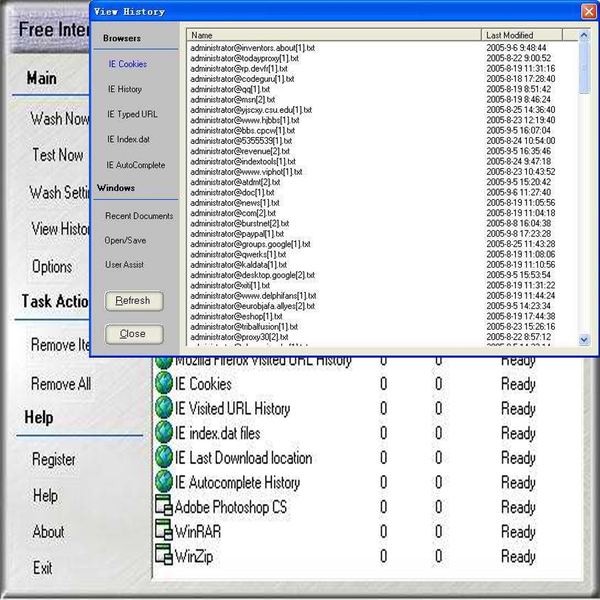Select administrator@indextools[1].txt
Viewport: 600px width, 600px height.
pyautogui.click(x=243, y=161)
